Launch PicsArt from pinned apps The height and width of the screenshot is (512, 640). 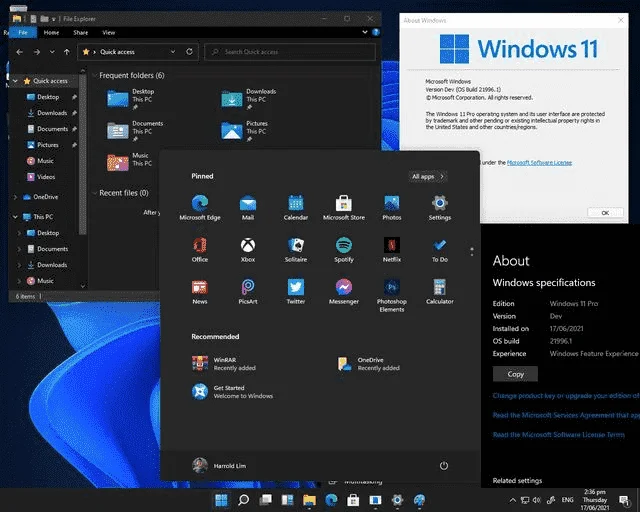tap(248, 292)
